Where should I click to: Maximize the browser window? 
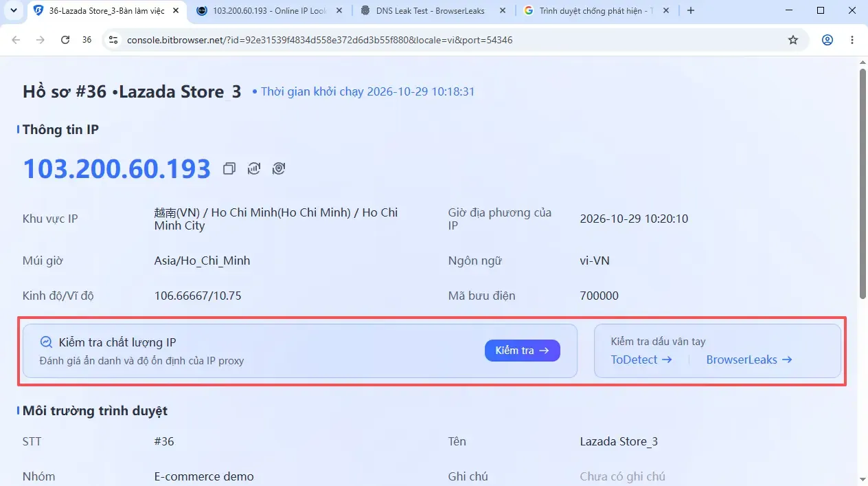pos(821,10)
